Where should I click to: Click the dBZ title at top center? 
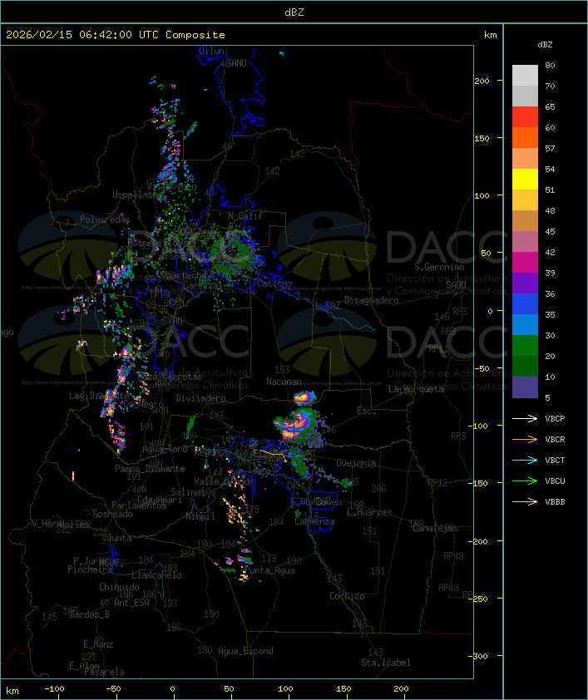click(x=294, y=12)
